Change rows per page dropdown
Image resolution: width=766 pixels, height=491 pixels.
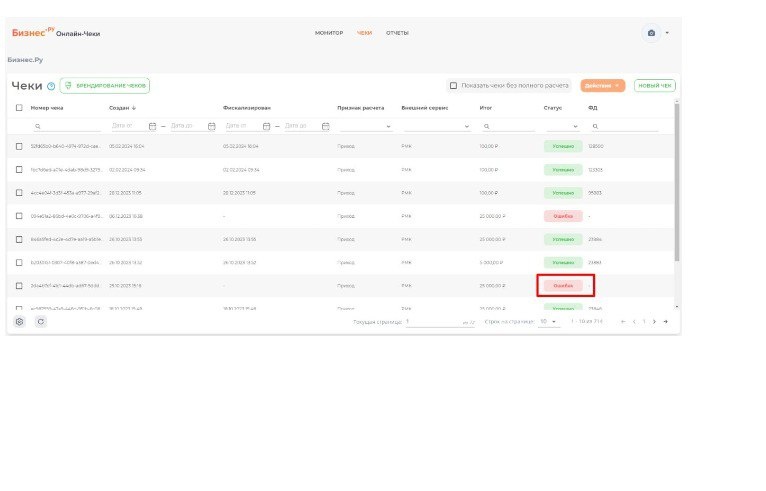tap(548, 321)
